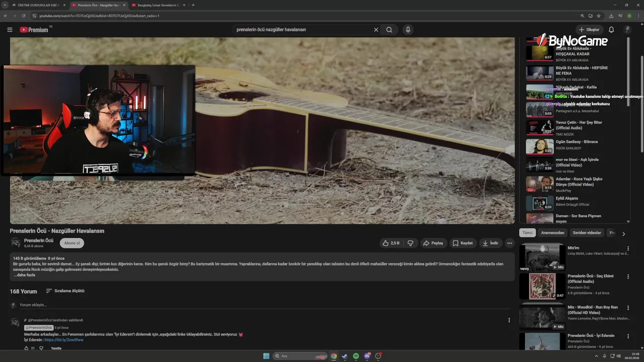
Task: Open the Windows Start menu
Action: (x=266, y=356)
